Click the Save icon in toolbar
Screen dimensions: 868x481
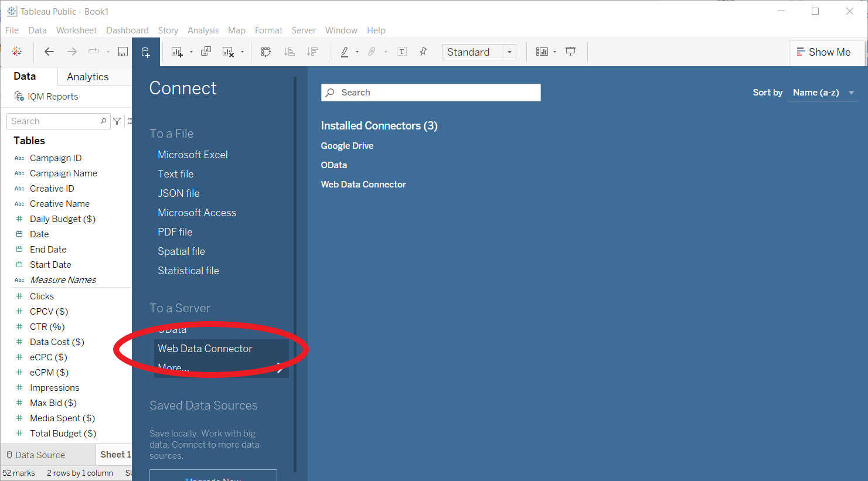[x=122, y=52]
